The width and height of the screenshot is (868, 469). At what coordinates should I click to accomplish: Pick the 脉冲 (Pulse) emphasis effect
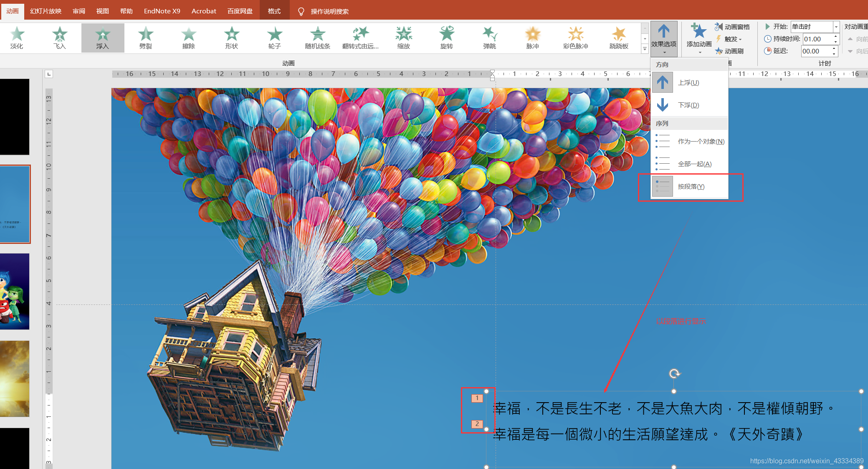(532, 38)
